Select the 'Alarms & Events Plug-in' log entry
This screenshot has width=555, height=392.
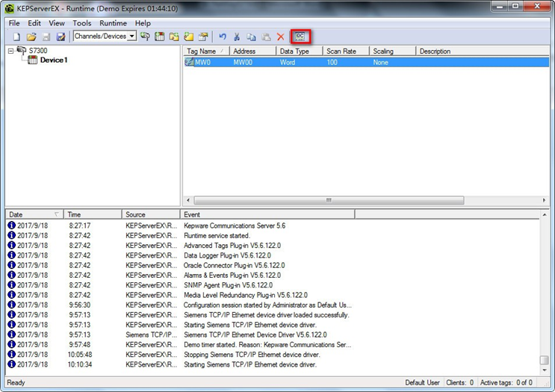coord(272,275)
